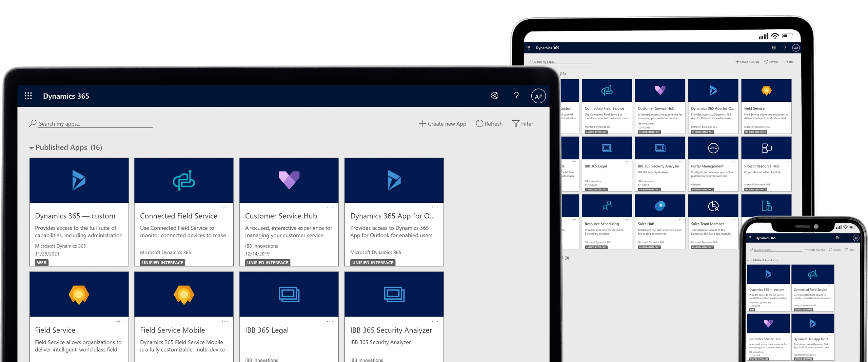Open the IBB 365 Legal tile on the tablet
Viewport: 868px width, 362px height.
pyautogui.click(x=607, y=164)
